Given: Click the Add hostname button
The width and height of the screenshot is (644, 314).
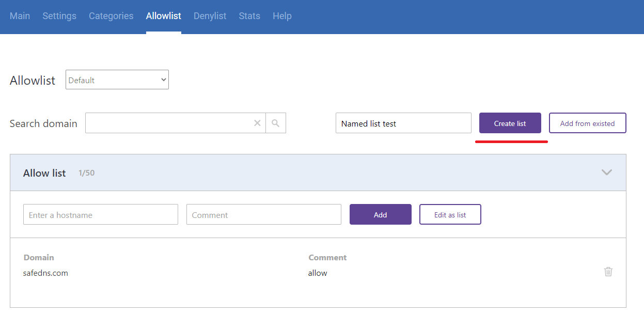Looking at the screenshot, I should click(x=381, y=214).
